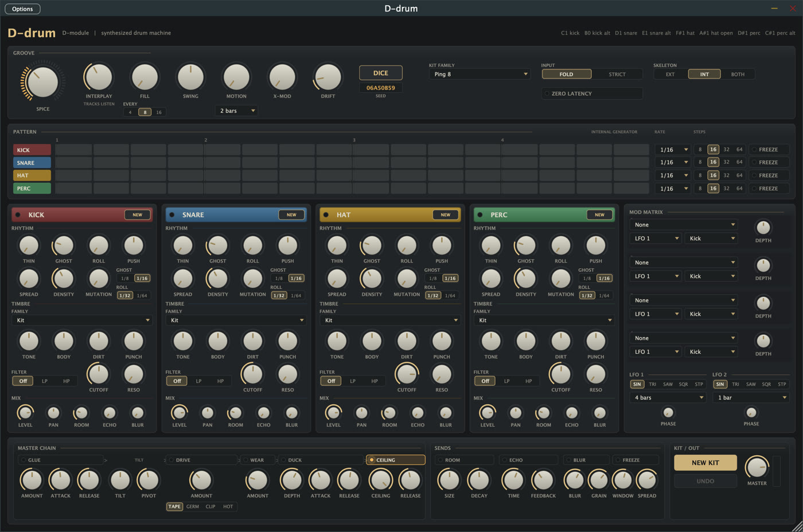Open the Options menu
Viewport: 803px width, 532px height.
(22, 9)
